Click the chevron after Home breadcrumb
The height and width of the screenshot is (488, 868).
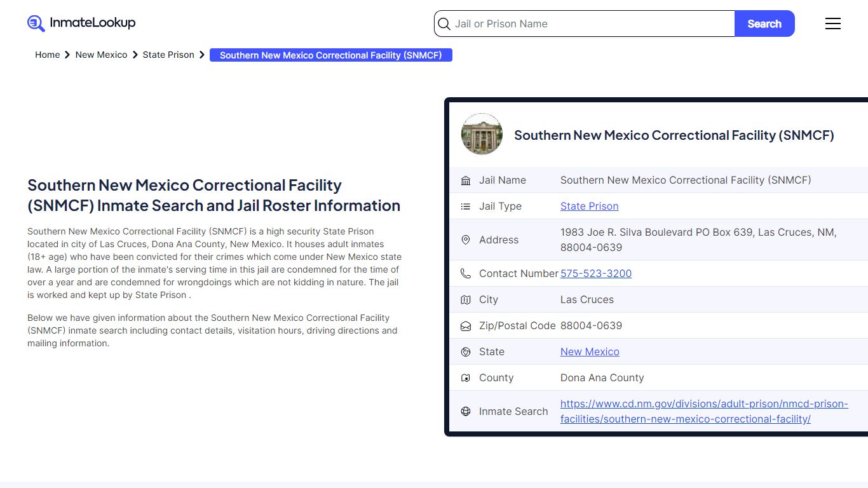coord(67,55)
